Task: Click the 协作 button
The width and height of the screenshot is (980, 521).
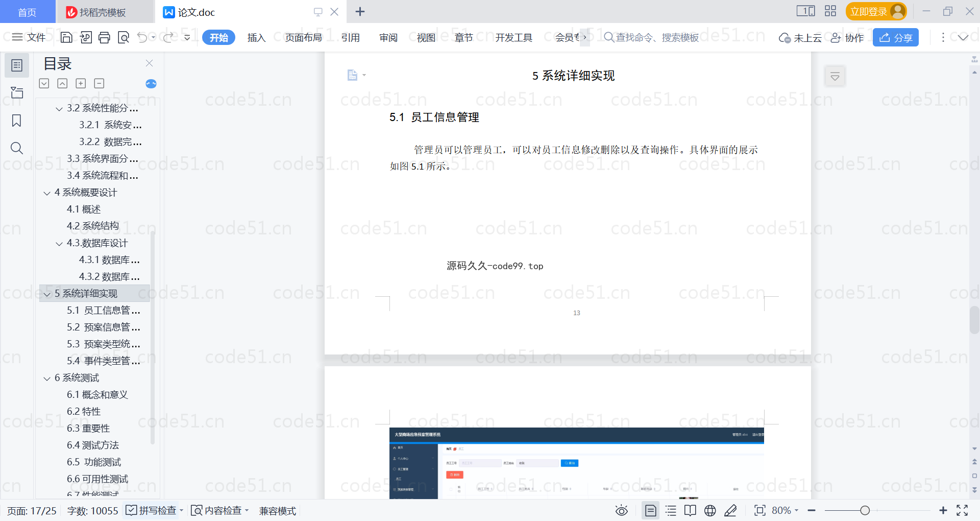Action: pos(847,37)
